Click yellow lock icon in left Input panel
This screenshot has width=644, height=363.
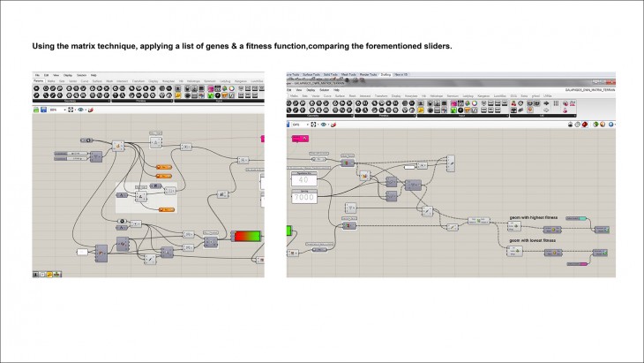pos(178,95)
